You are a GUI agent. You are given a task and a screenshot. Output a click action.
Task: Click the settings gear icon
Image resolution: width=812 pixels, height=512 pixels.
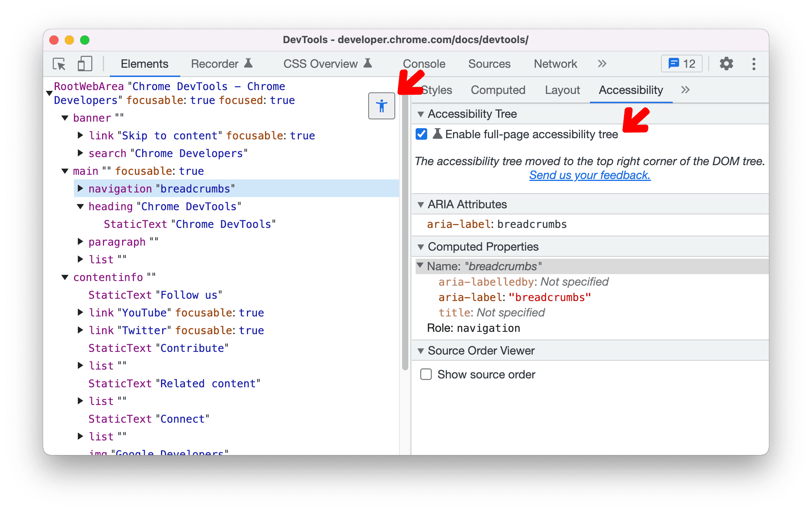point(725,64)
